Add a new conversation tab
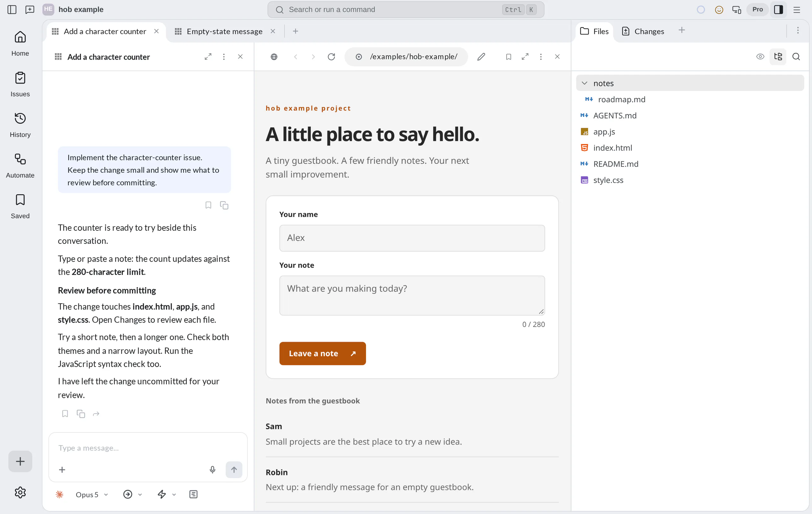This screenshot has width=812, height=514. click(295, 31)
